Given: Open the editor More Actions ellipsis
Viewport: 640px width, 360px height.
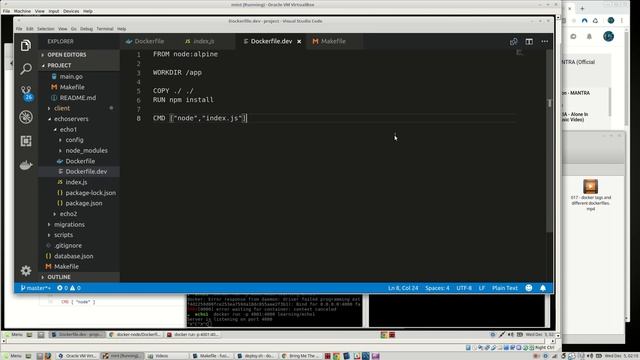Looking at the screenshot, I should point(544,41).
